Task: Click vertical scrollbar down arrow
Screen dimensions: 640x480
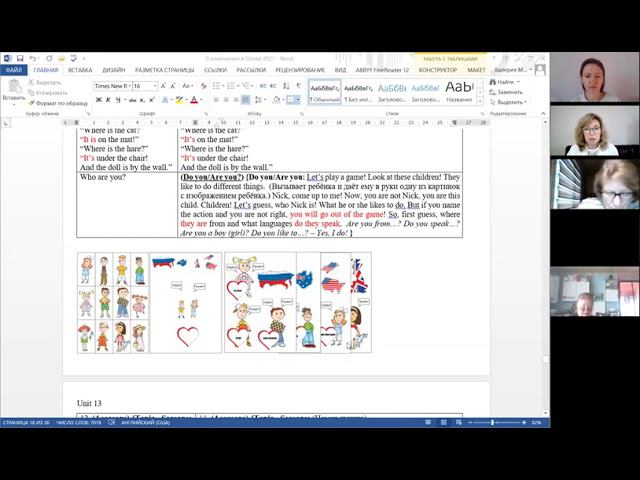Action: point(546,413)
